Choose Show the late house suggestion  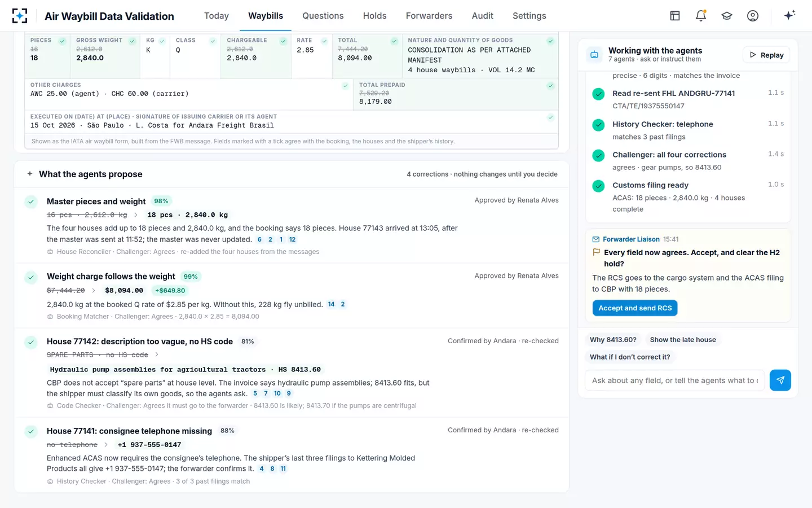(x=683, y=340)
